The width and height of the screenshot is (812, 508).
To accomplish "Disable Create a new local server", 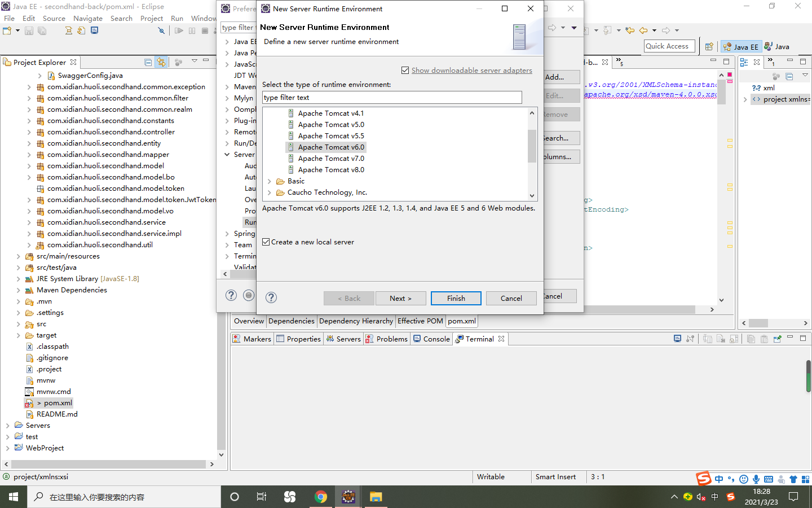I will pos(266,242).
